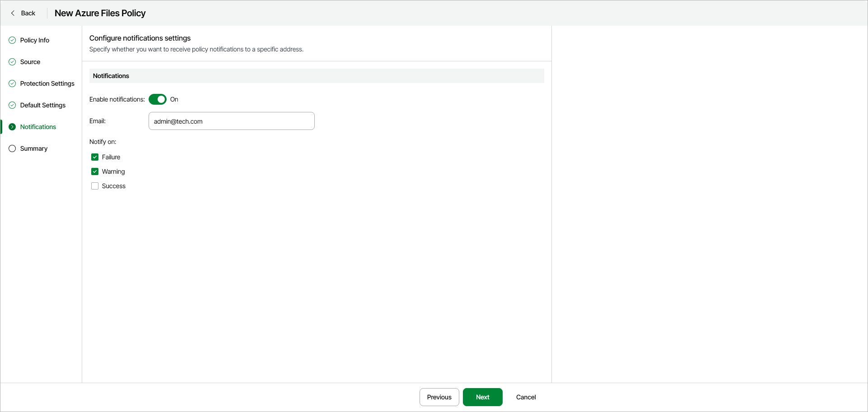Viewport: 868px width, 412px height.
Task: Click the Protection Settings checkmark icon
Action: click(12, 83)
